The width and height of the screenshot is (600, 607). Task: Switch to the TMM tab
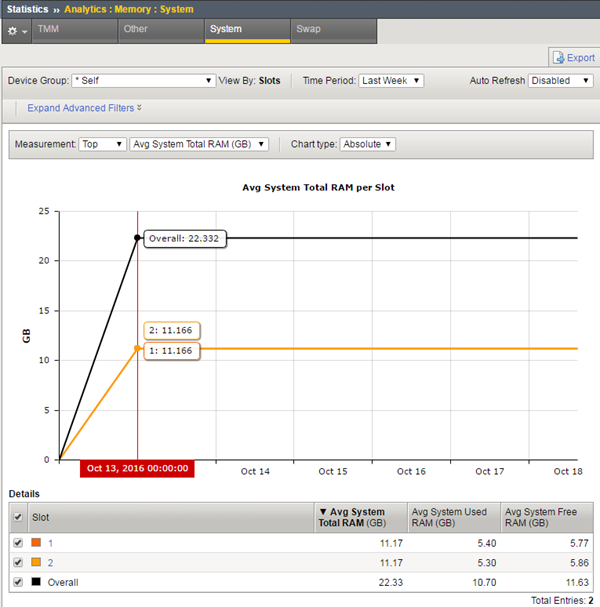coord(48,30)
